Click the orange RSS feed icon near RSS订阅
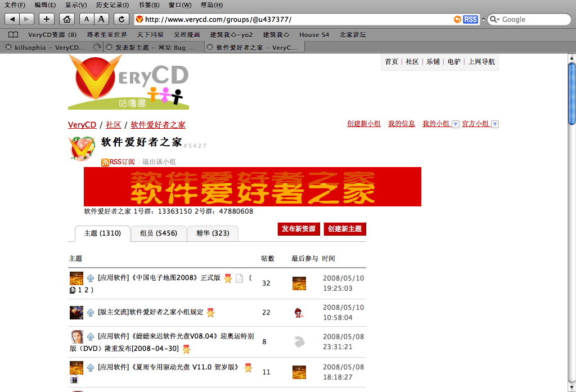Viewport: 576px width, 392px height. pyautogui.click(x=105, y=162)
